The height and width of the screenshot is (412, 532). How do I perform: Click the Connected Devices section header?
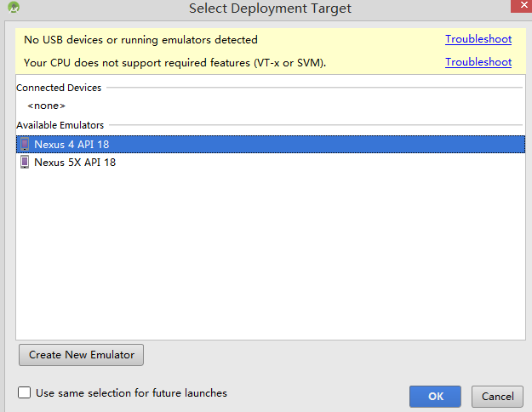(x=59, y=88)
